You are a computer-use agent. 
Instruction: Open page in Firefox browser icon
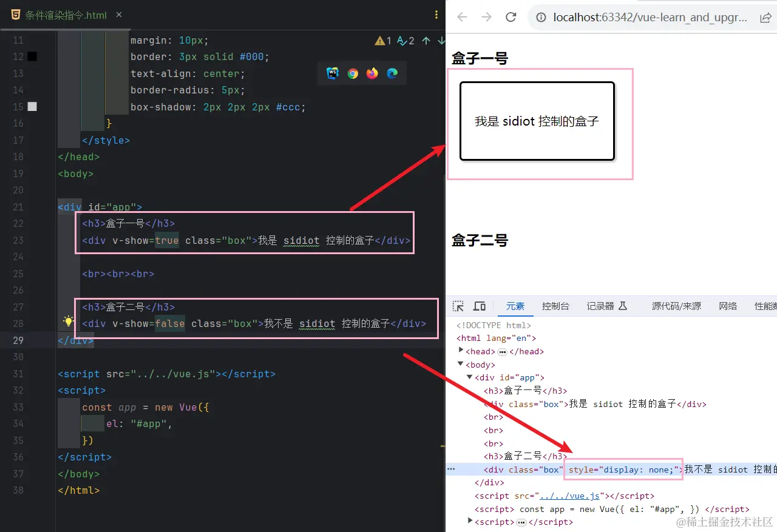click(372, 73)
